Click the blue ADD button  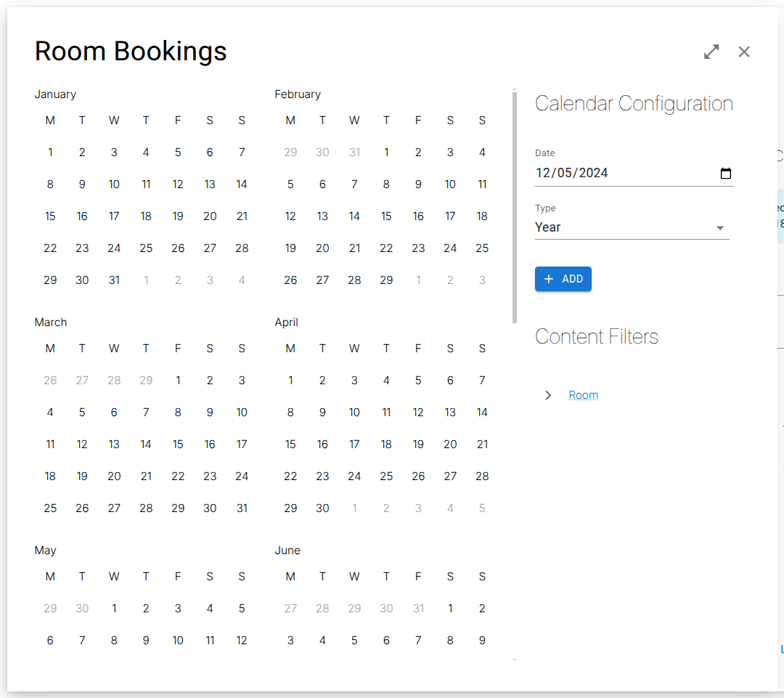click(x=563, y=279)
